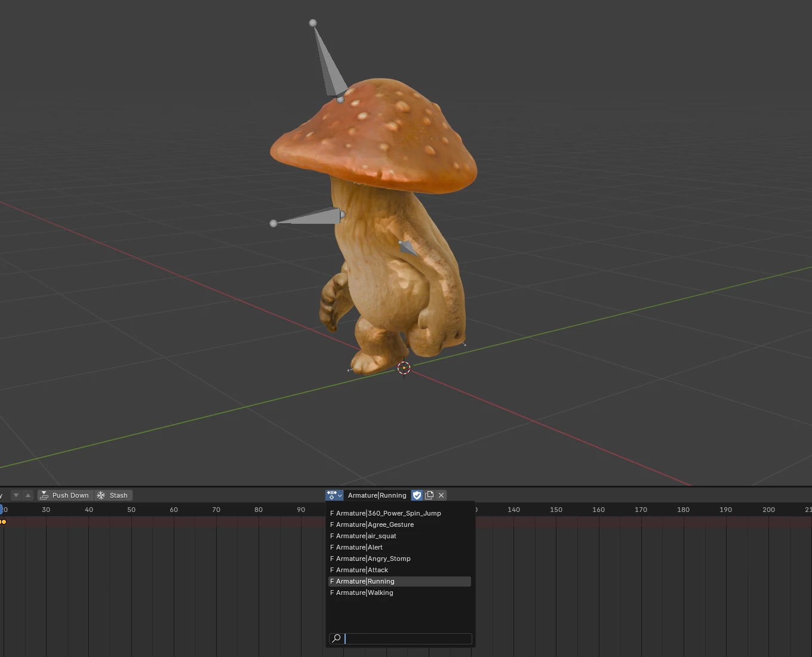The image size is (812, 657).
Task: Step up a layer with up arrow
Action: pos(27,495)
